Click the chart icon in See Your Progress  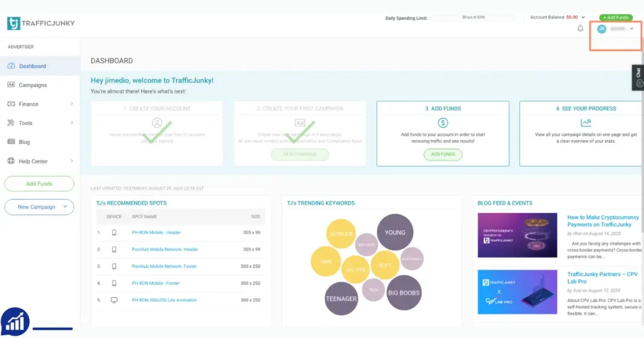tap(586, 123)
